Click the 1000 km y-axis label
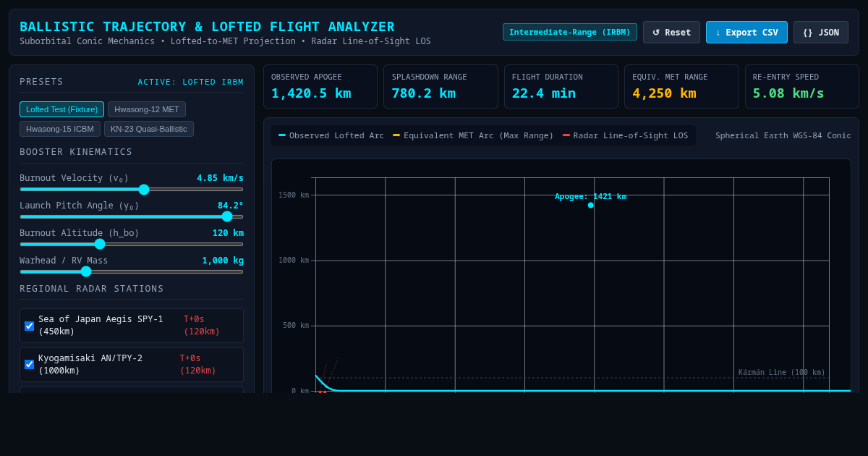Image resolution: width=868 pixels, height=456 pixels. tap(294, 261)
